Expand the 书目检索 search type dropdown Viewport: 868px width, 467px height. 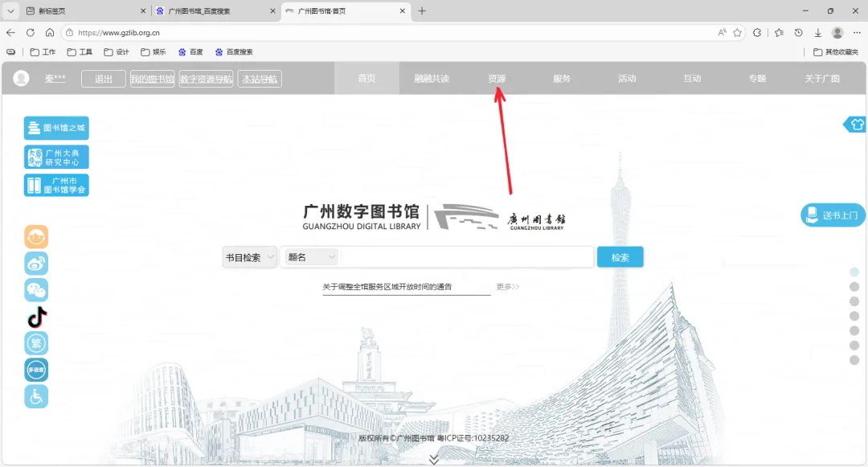[x=250, y=257]
